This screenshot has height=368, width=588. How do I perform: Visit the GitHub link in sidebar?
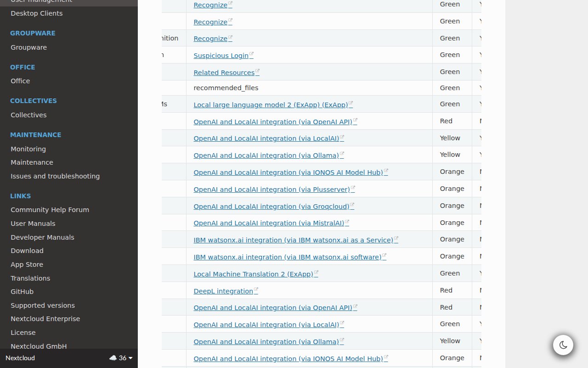(22, 292)
